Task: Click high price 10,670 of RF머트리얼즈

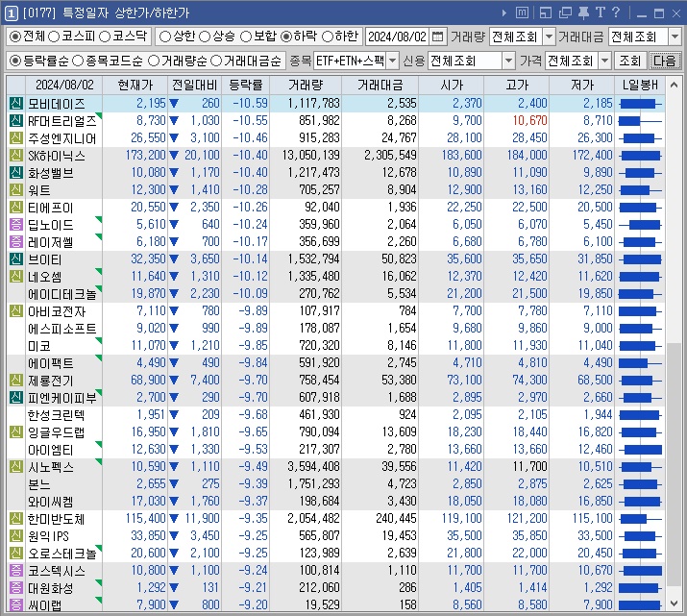Action: (x=529, y=120)
